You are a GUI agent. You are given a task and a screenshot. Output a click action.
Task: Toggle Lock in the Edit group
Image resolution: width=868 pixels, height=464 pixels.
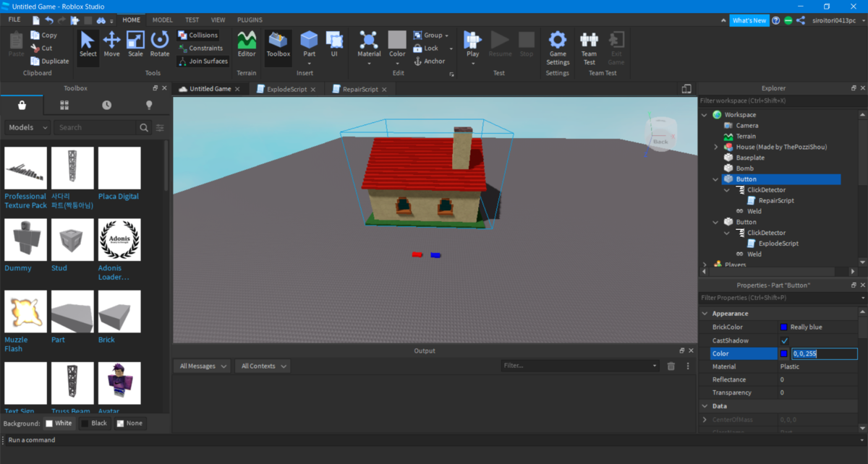[x=426, y=48]
